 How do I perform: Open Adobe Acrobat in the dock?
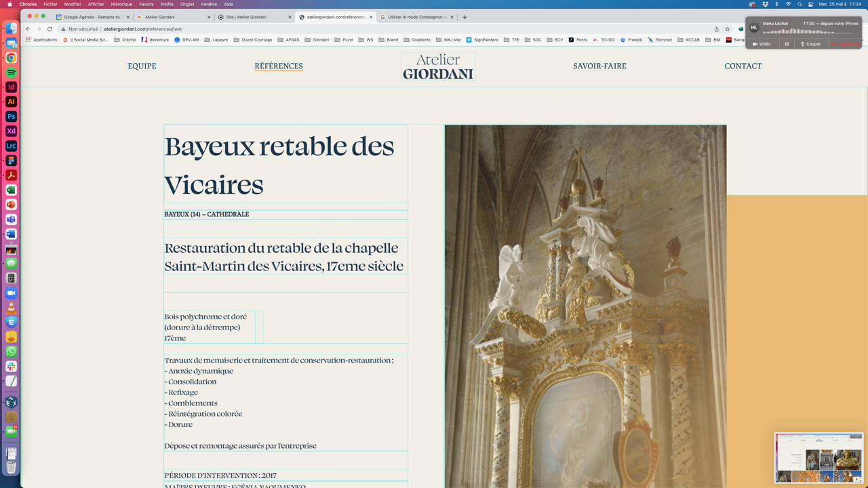pos(11,175)
